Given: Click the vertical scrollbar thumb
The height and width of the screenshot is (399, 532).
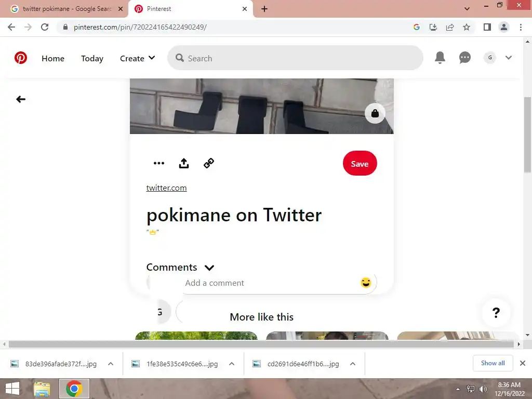Looking at the screenshot, I should pyautogui.click(x=527, y=135).
